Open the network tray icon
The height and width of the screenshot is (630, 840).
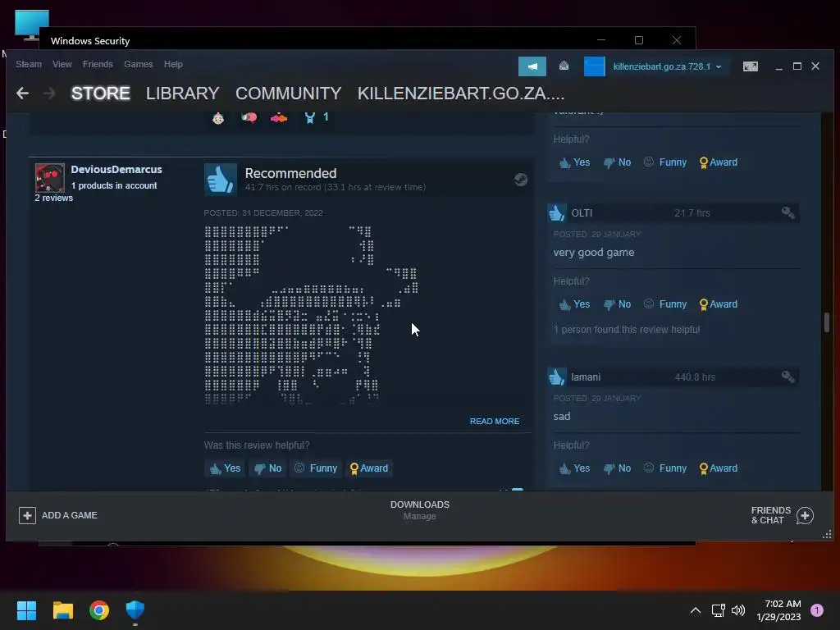pyautogui.click(x=718, y=610)
